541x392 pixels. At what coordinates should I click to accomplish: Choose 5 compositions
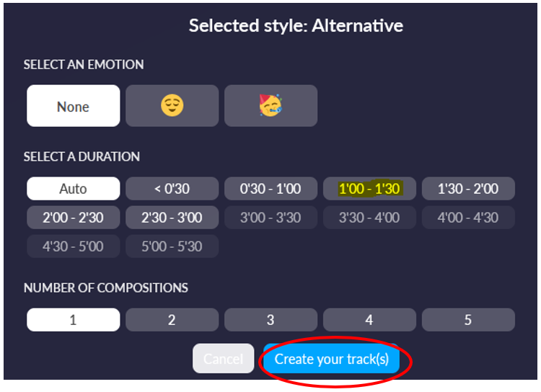pyautogui.click(x=468, y=320)
